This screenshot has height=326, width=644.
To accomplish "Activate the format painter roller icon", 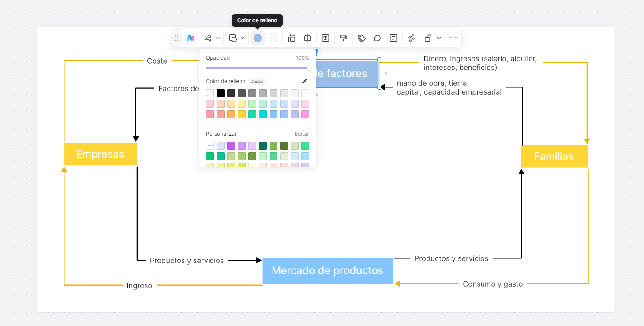I will coord(344,38).
